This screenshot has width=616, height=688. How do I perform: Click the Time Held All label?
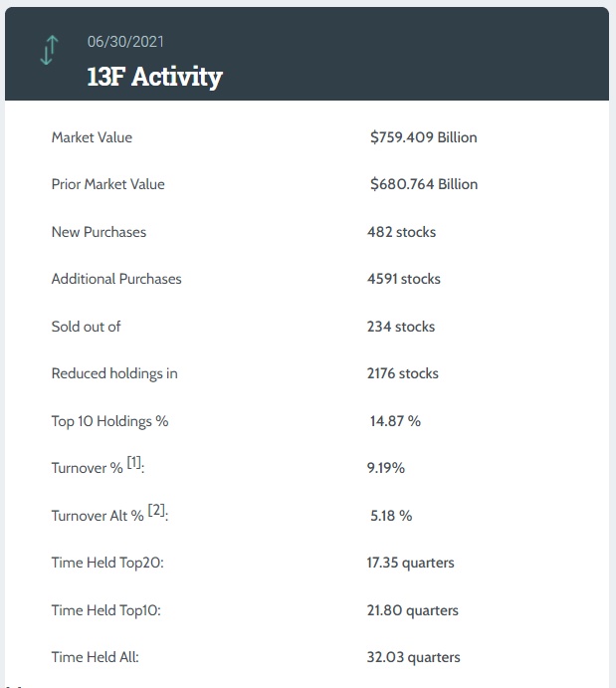(x=95, y=657)
